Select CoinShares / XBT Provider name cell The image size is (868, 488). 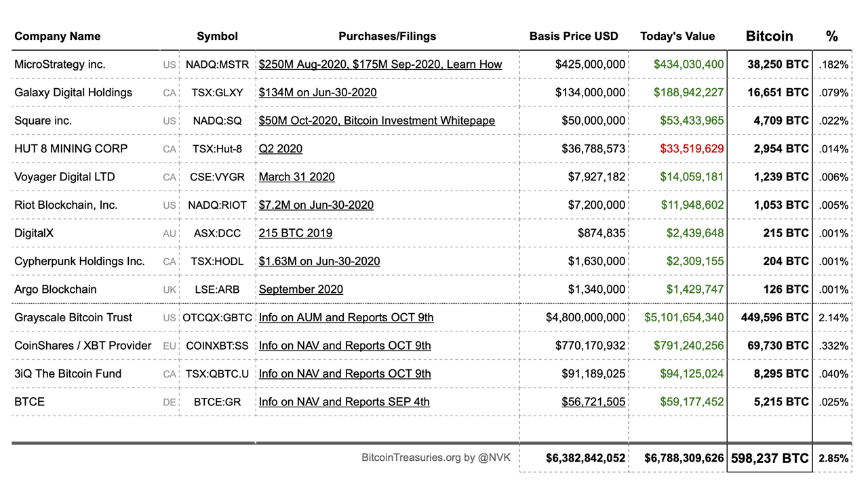(x=83, y=346)
